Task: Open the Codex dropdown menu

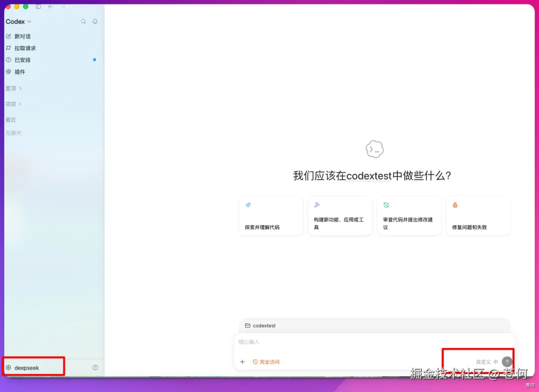Action: [x=18, y=21]
